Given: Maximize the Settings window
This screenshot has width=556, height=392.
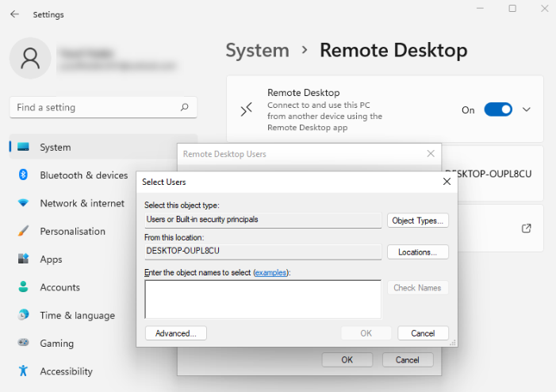Looking at the screenshot, I should coord(512,8).
